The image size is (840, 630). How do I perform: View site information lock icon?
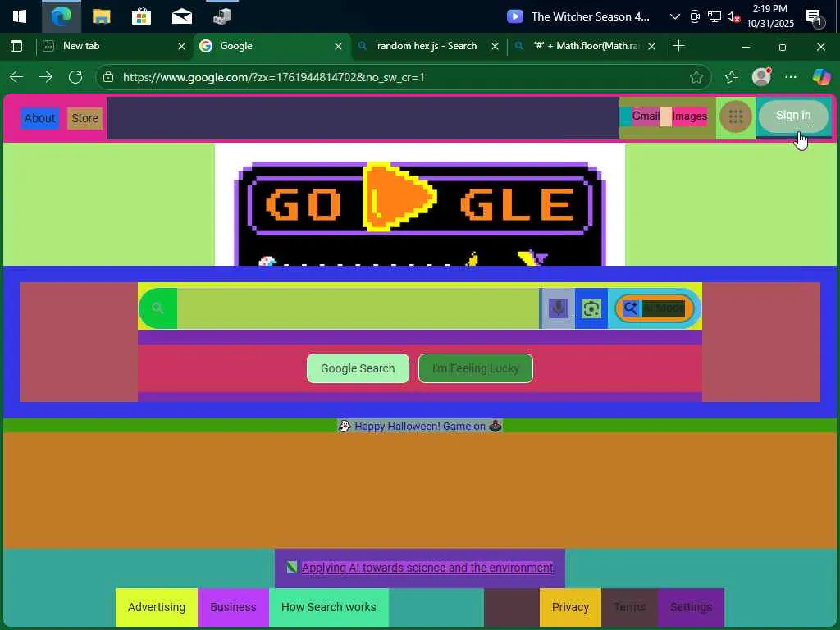coord(108,77)
